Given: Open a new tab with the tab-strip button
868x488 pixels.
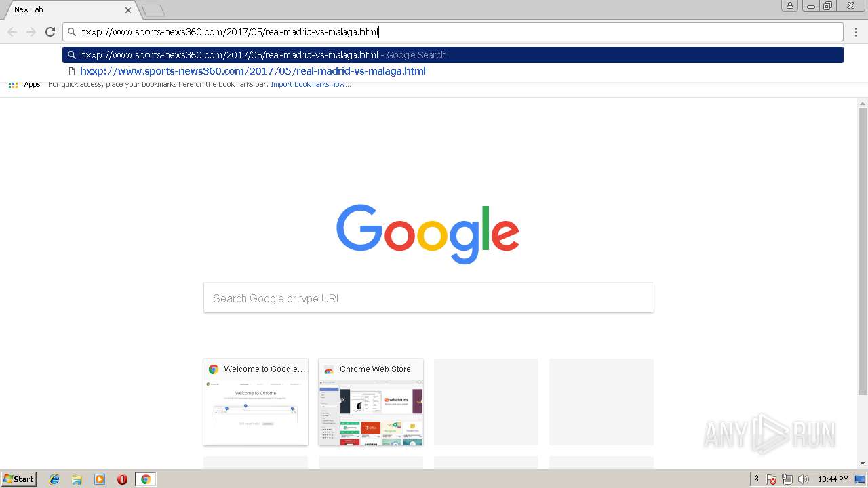Looking at the screenshot, I should point(153,11).
